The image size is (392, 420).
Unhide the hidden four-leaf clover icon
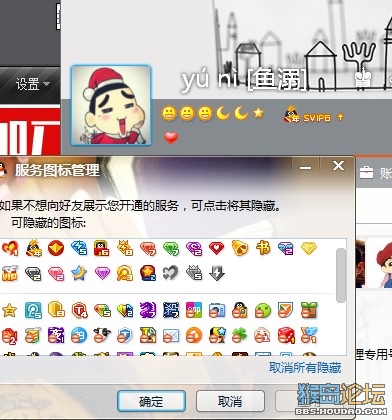coord(240,335)
